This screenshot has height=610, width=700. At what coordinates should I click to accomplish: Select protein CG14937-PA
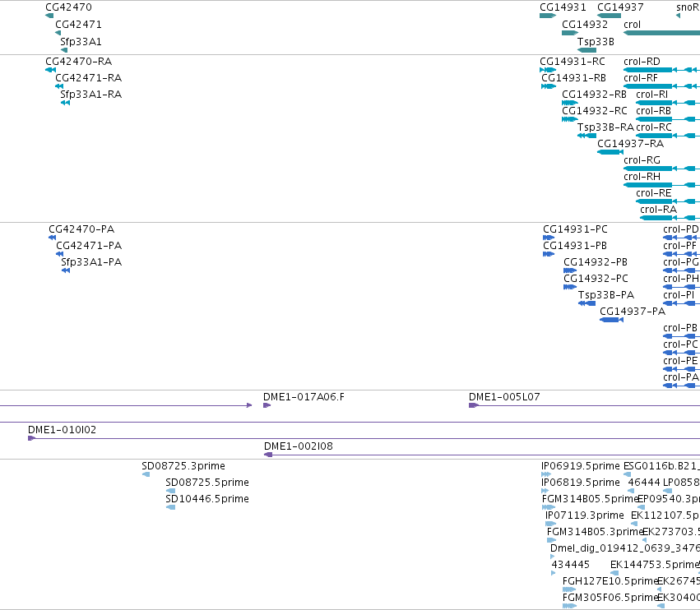click(x=633, y=312)
